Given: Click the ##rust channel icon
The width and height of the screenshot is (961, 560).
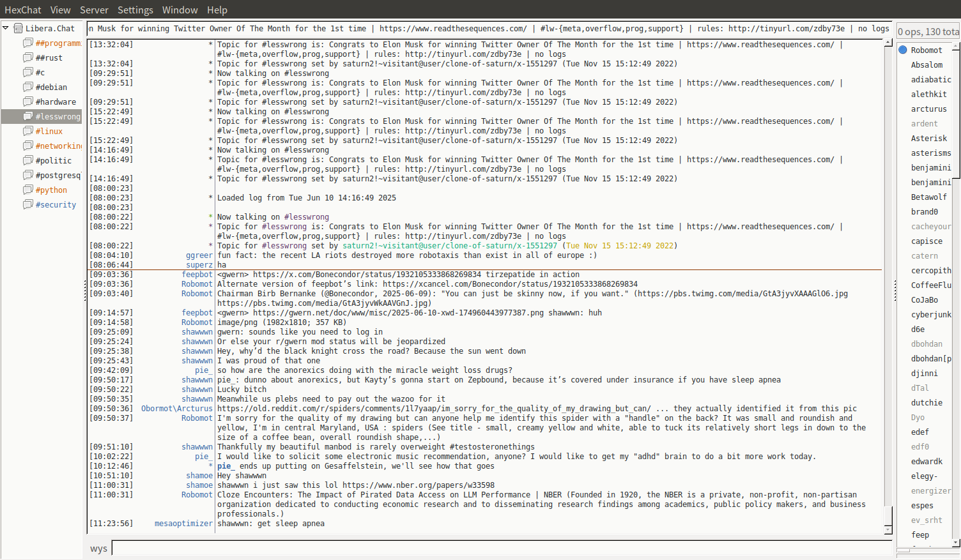Looking at the screenshot, I should point(27,57).
